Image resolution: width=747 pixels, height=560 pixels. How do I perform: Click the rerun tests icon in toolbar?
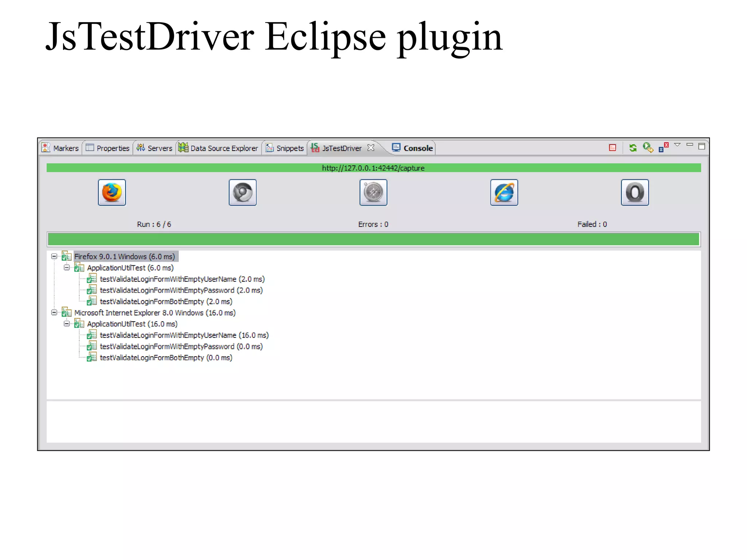(x=648, y=147)
